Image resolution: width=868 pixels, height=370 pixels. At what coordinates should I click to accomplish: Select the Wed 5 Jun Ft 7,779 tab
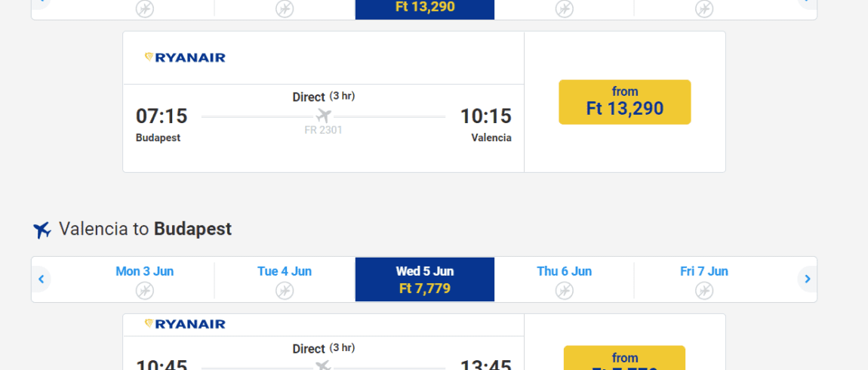tap(425, 279)
